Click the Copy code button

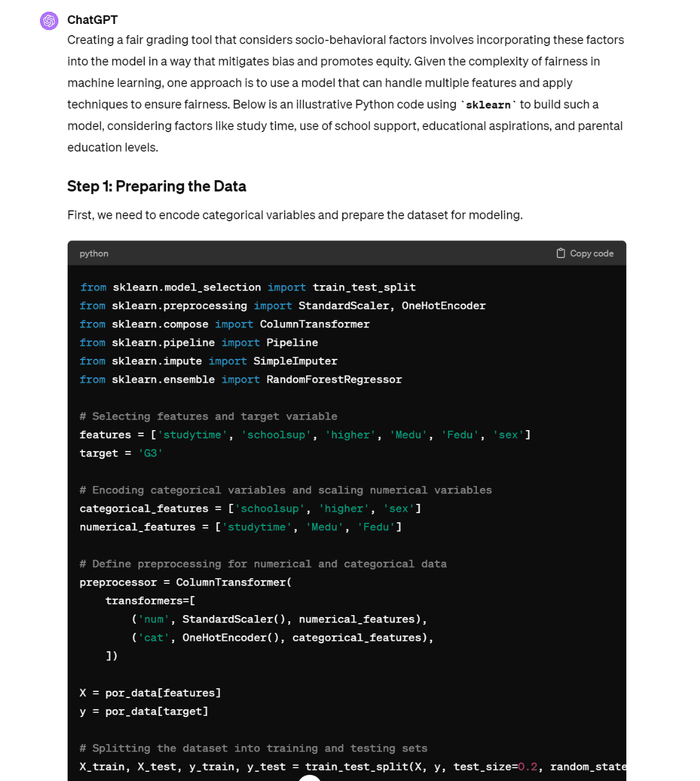tap(584, 253)
